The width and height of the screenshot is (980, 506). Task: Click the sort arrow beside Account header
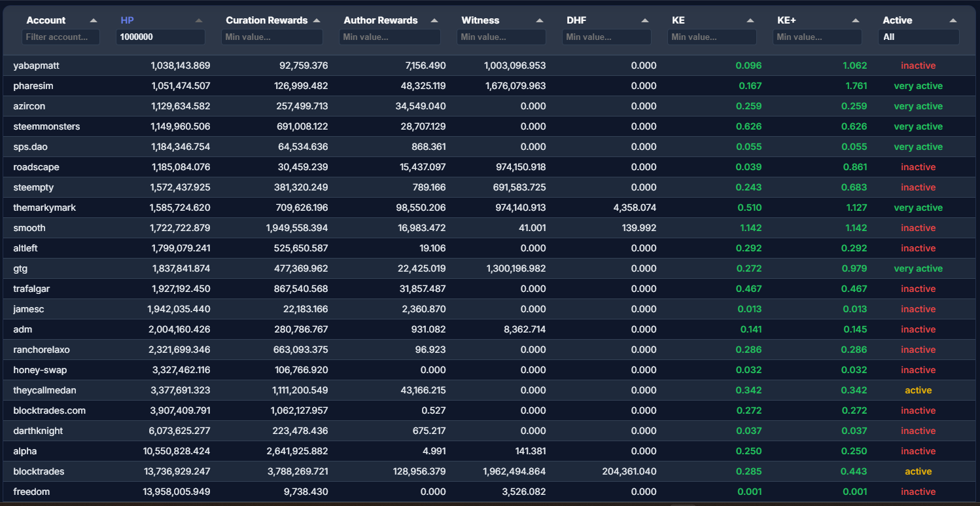tap(94, 21)
